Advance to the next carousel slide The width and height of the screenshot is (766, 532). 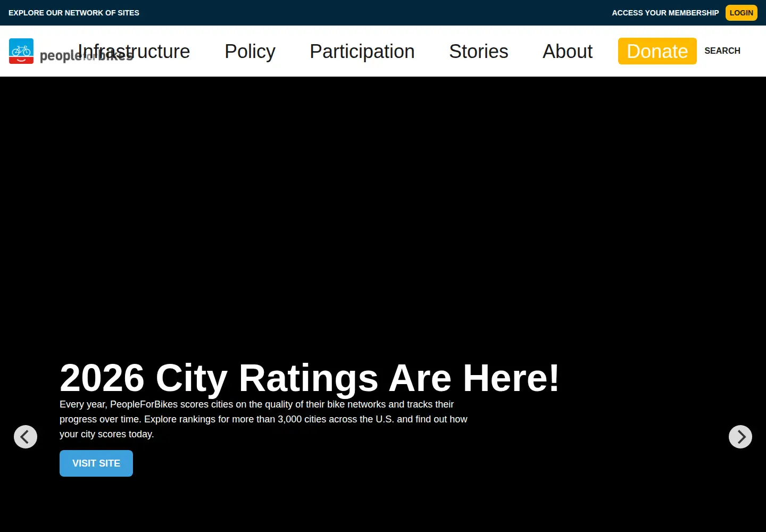click(x=740, y=437)
